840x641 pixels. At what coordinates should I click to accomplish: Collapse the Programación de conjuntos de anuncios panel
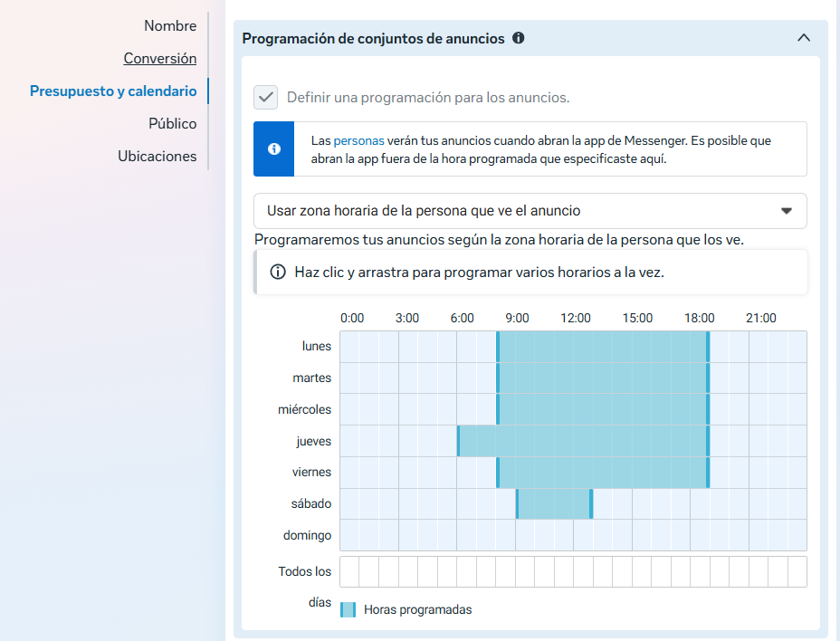point(803,38)
